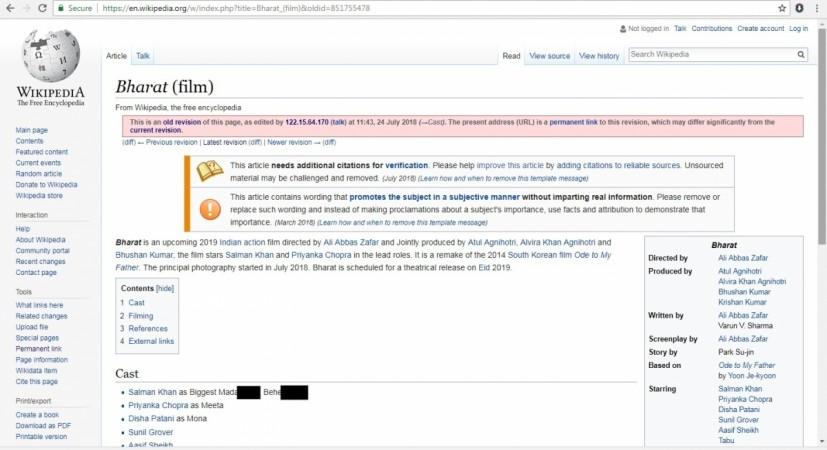Click the old revision link
This screenshot has width=827, height=450.
[181, 122]
